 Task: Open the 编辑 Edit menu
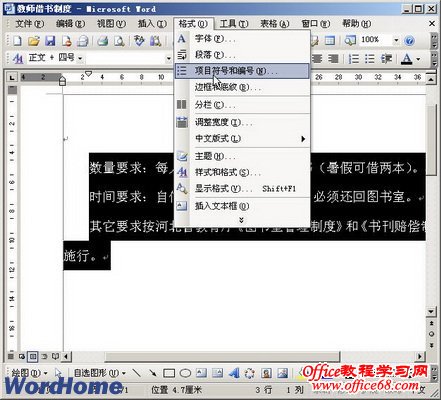click(x=70, y=24)
